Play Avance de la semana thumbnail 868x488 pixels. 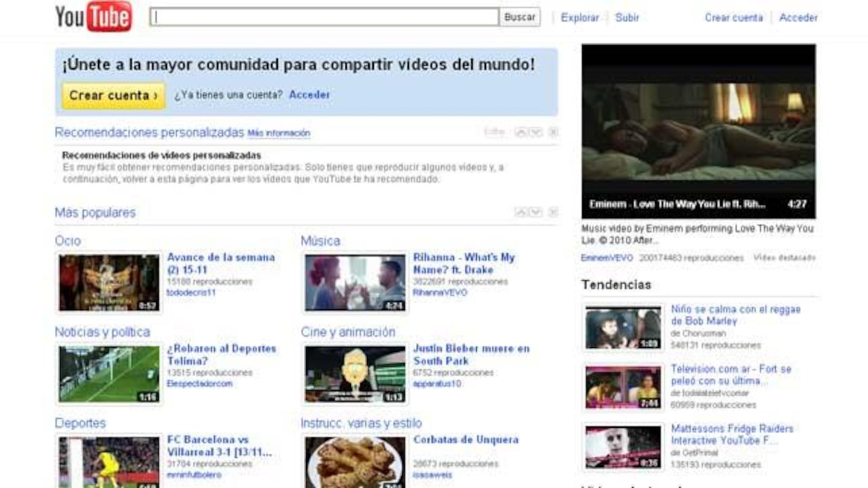click(109, 283)
